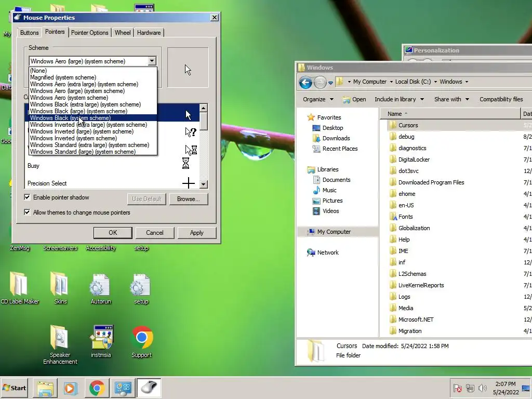Select Videos library
The height and width of the screenshot is (399, 532).
[x=330, y=211]
